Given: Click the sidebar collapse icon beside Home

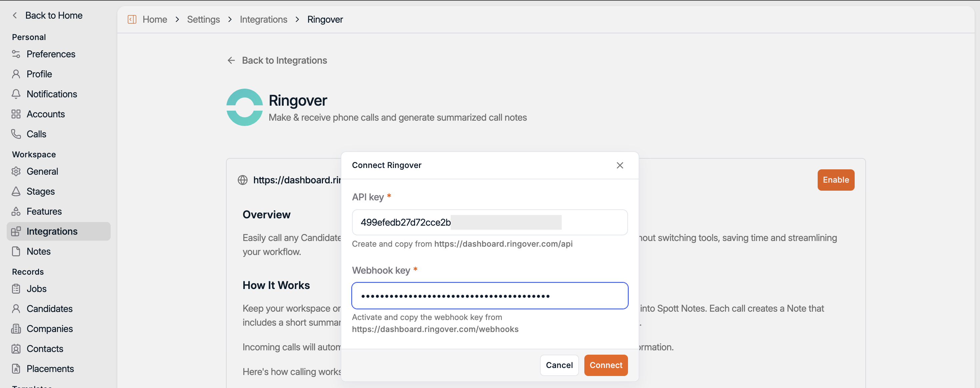Looking at the screenshot, I should coord(132,19).
